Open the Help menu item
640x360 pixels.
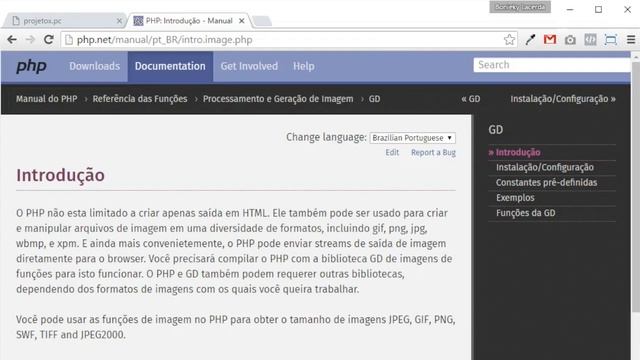click(304, 66)
